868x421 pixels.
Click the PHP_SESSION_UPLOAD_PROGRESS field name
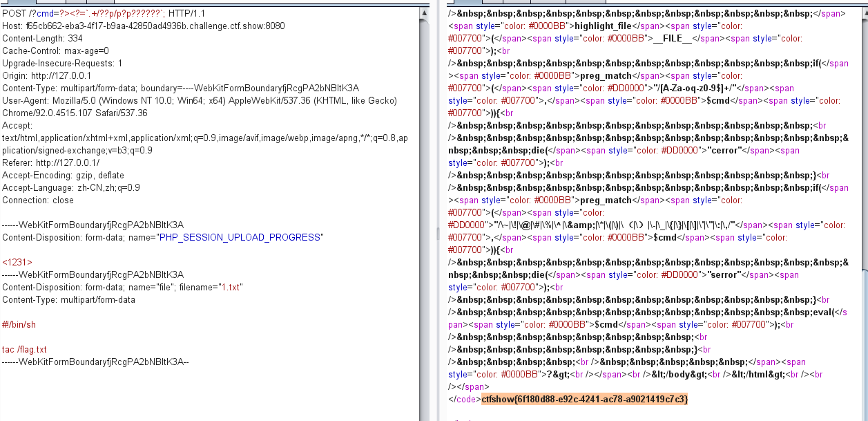[x=240, y=237]
